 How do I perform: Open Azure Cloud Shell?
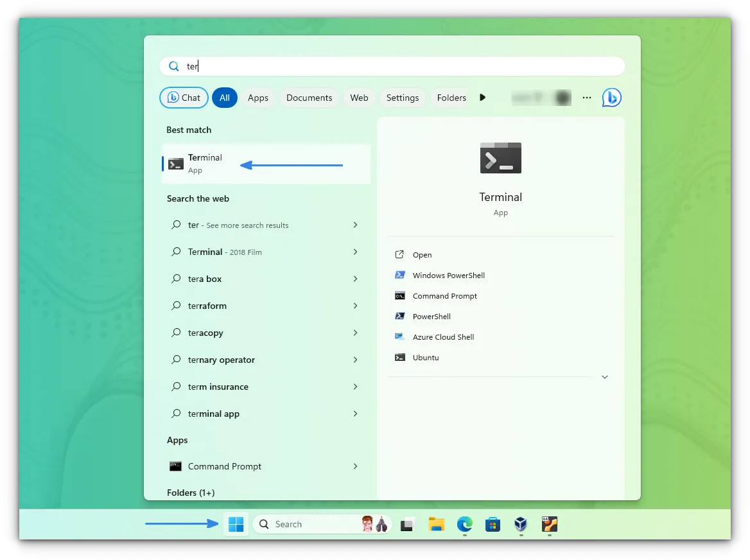pyautogui.click(x=444, y=337)
